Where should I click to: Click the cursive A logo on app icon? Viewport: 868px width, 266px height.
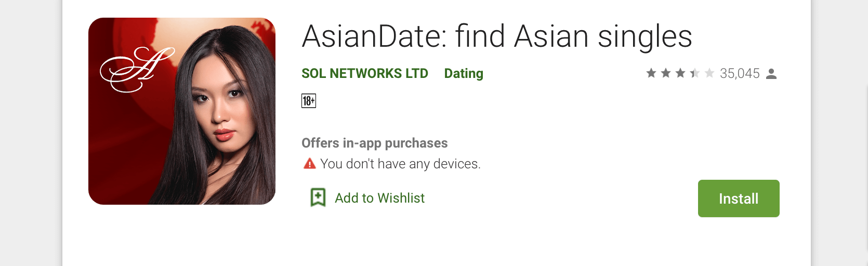pos(137,70)
